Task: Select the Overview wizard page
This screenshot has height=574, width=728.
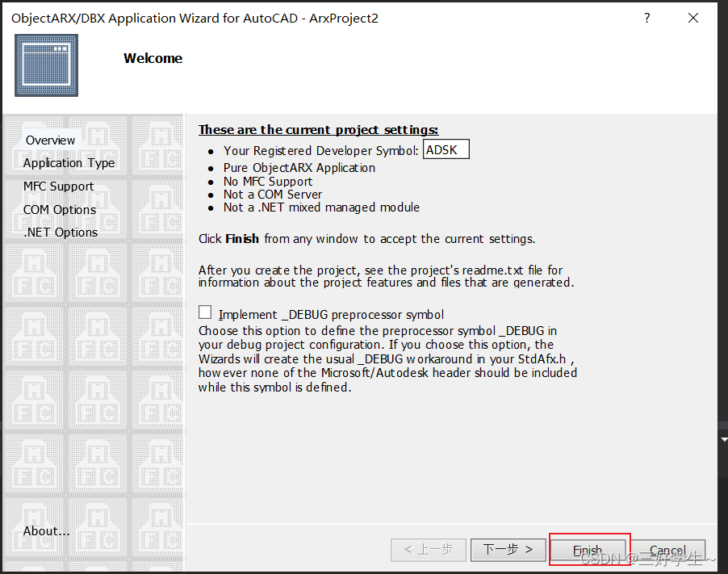Action: [50, 140]
